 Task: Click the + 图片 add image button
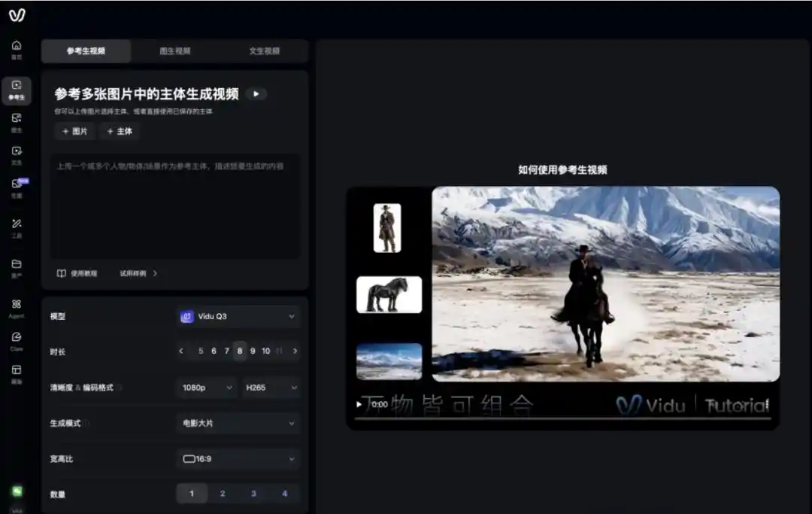point(74,132)
